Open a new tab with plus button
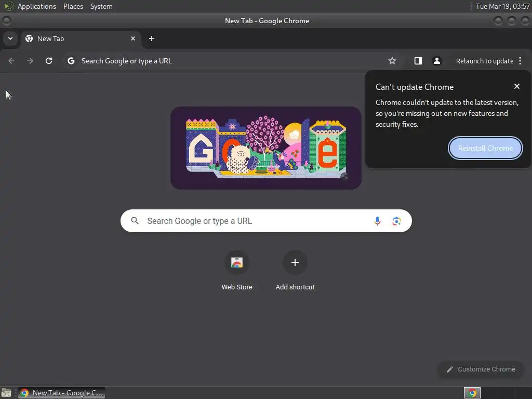 tap(152, 38)
